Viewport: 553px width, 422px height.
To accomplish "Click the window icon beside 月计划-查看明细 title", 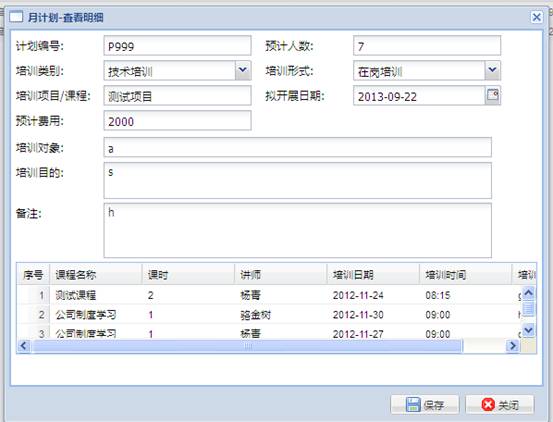I will coord(16,17).
